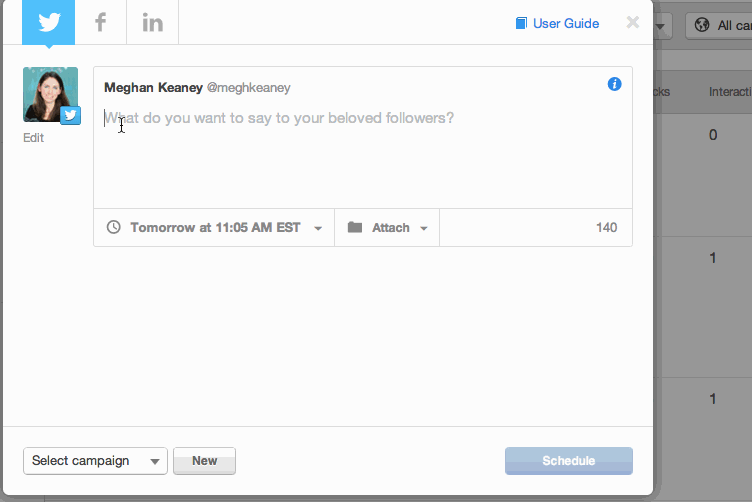Open the Attach dropdown menu
This screenshot has width=752, height=502.
(x=387, y=227)
